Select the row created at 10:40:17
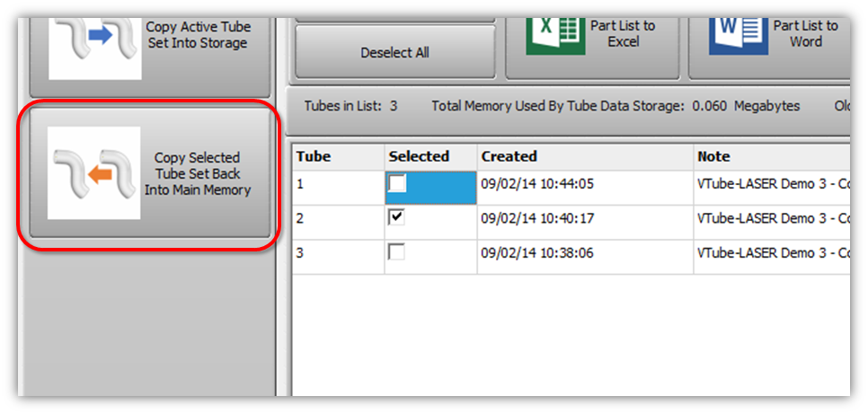Viewport: 868px width, 414px height. point(537,218)
